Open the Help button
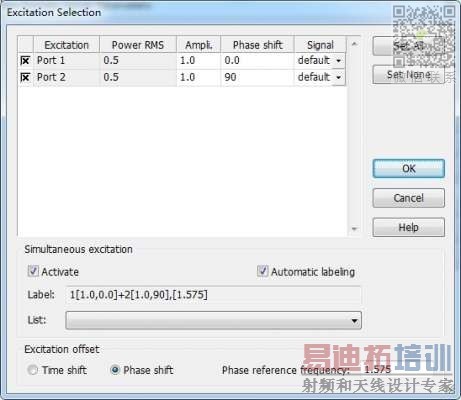 tap(408, 227)
